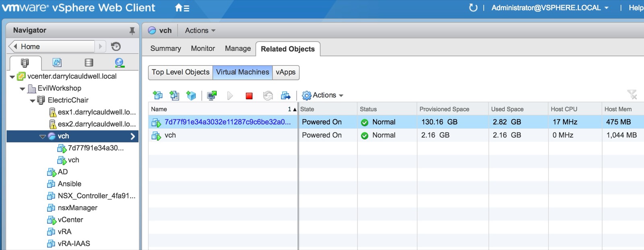Switch to Hosts and Clusters navigator view
Image resolution: width=644 pixels, height=250 pixels.
[x=25, y=62]
